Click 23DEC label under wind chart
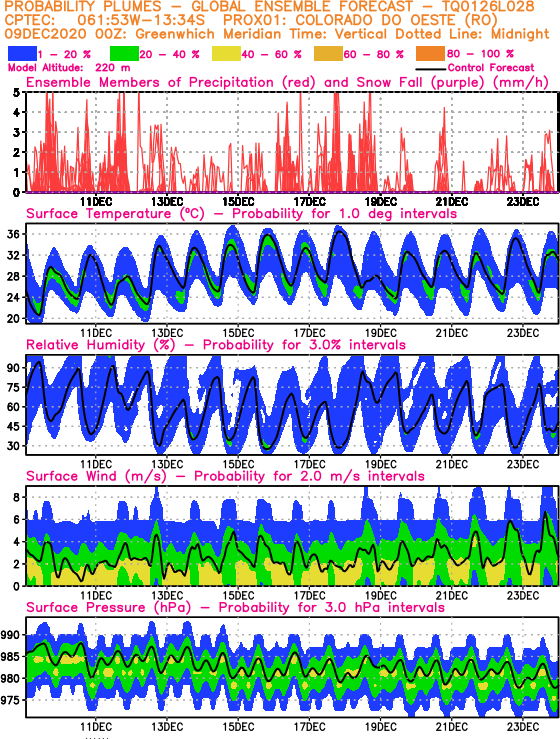The image size is (560, 739). coord(523,595)
